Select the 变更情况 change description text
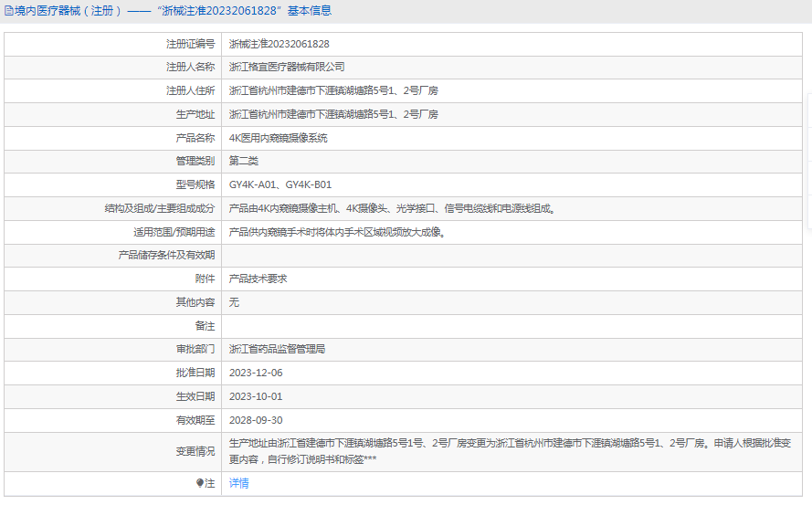Screen dimensions: 812x505 coord(510,451)
